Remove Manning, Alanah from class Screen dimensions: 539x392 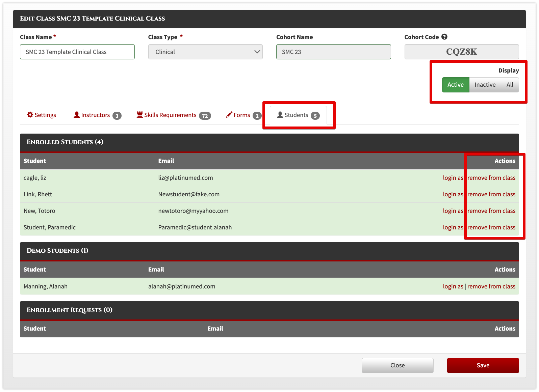click(491, 286)
